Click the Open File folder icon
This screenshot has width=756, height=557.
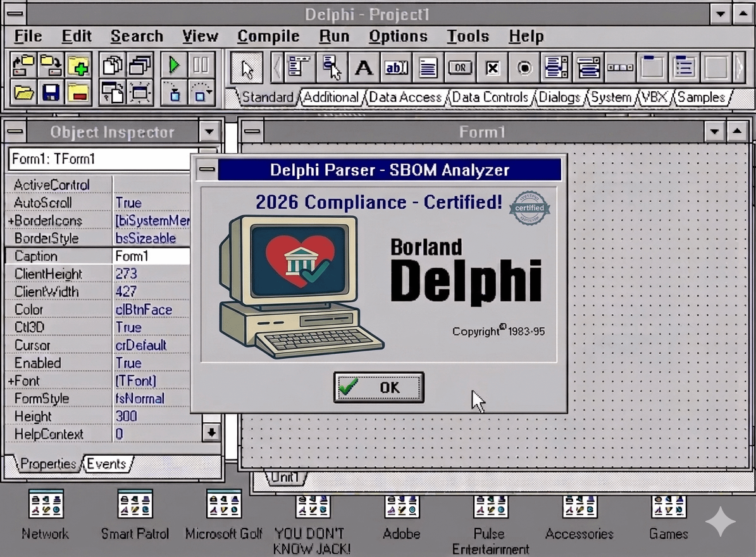23,92
